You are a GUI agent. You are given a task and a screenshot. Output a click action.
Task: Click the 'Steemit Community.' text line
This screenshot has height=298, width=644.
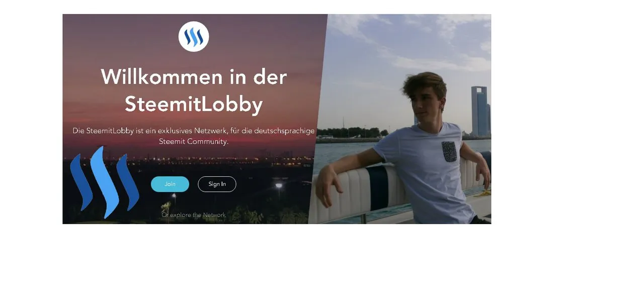point(194,142)
